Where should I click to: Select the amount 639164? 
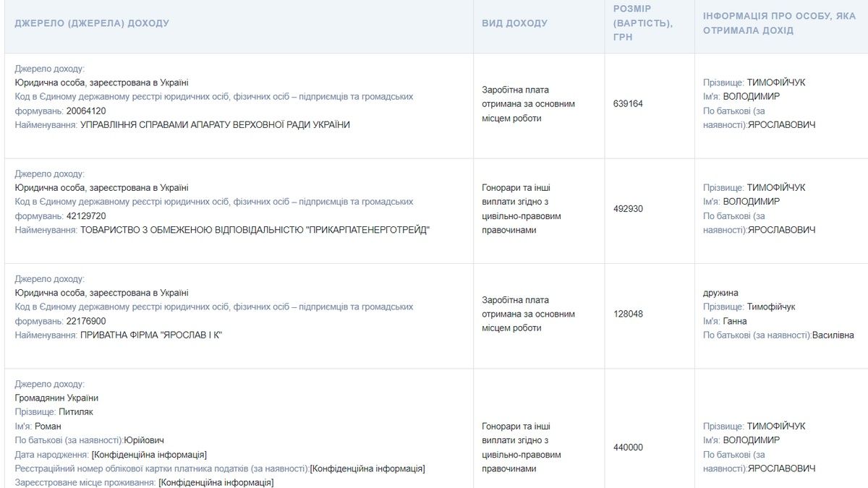click(626, 103)
